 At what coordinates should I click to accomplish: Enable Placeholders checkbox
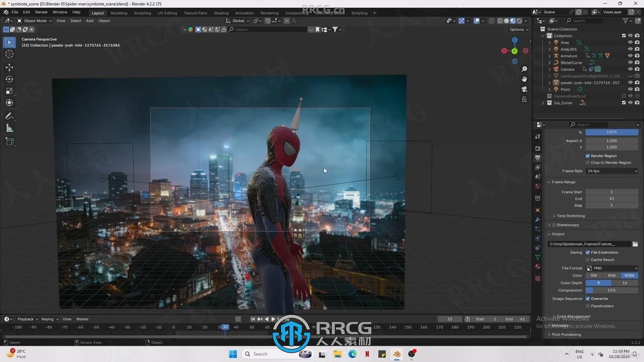(x=588, y=306)
